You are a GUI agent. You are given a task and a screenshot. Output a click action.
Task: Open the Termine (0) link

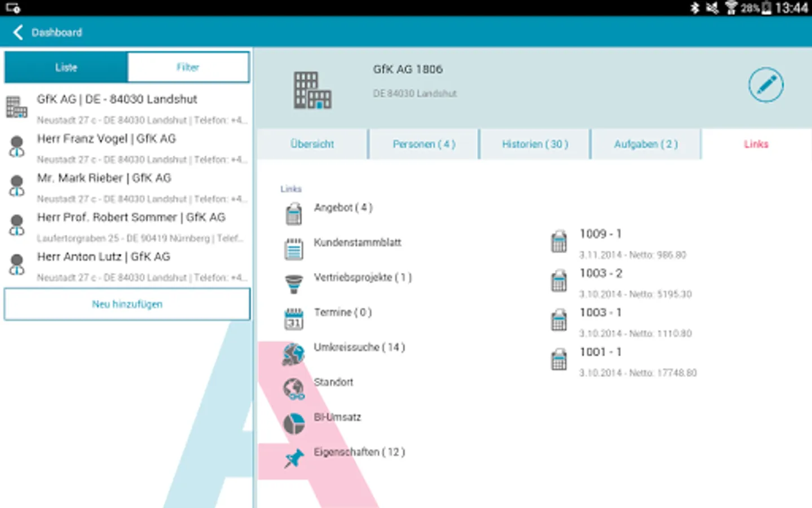343,313
